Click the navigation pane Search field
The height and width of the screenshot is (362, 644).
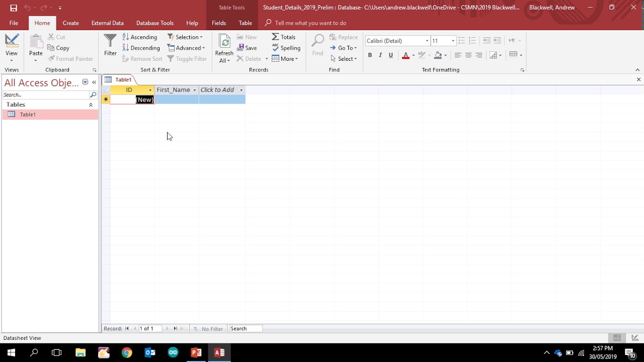[x=46, y=95]
